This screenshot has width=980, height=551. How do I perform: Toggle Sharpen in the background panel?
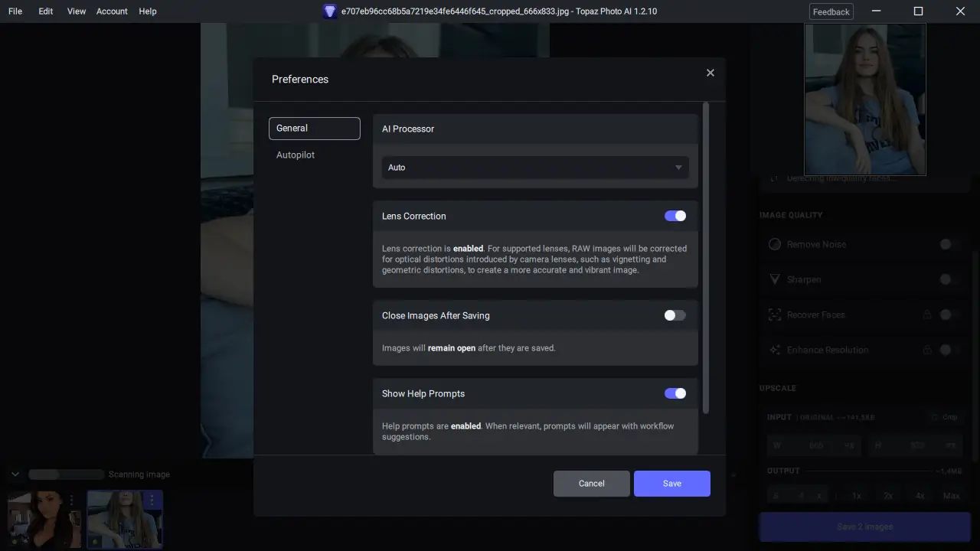(x=949, y=279)
